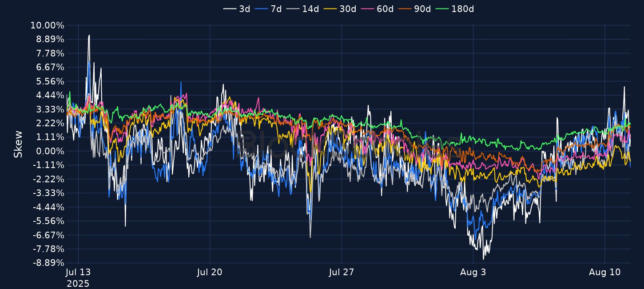644x289 pixels.
Task: Click the 2025 year label
Action: pyautogui.click(x=78, y=283)
